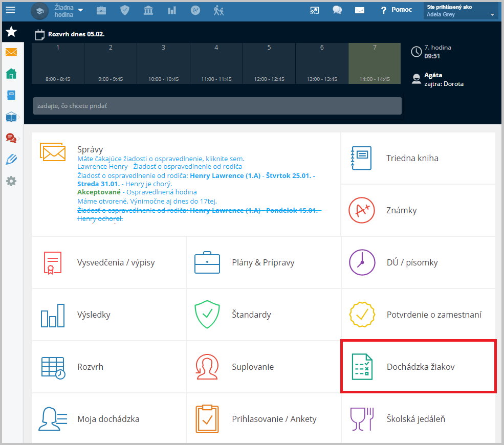This screenshot has height=445, width=504.
Task: Open the Školská jedáleň tile
Action: pos(418,418)
